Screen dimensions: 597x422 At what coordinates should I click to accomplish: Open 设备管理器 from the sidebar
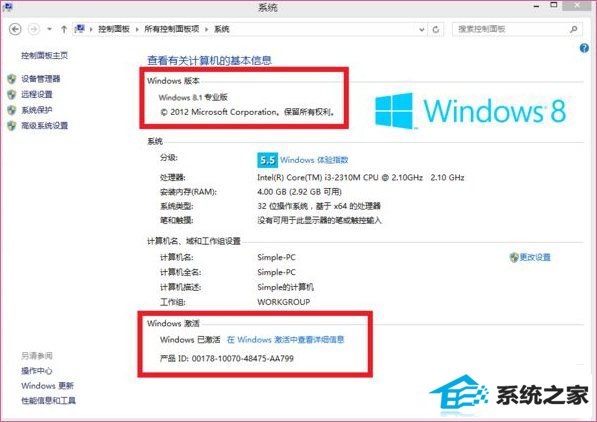[41, 79]
